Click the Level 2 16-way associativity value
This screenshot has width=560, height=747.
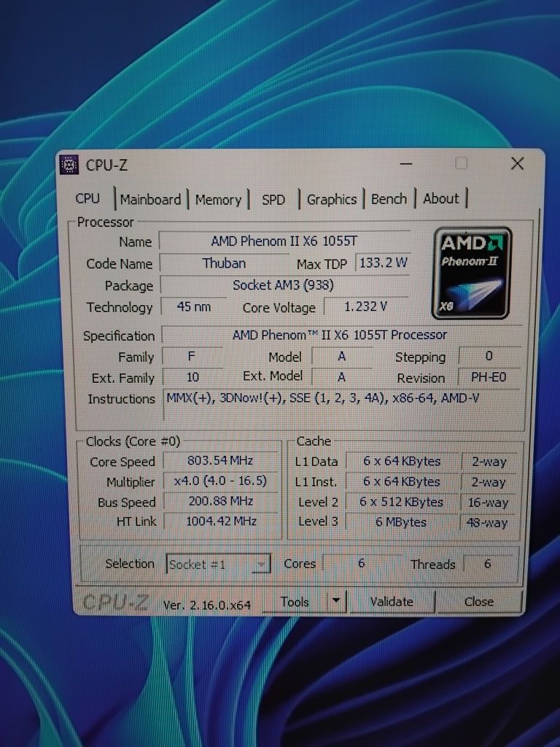coord(488,503)
